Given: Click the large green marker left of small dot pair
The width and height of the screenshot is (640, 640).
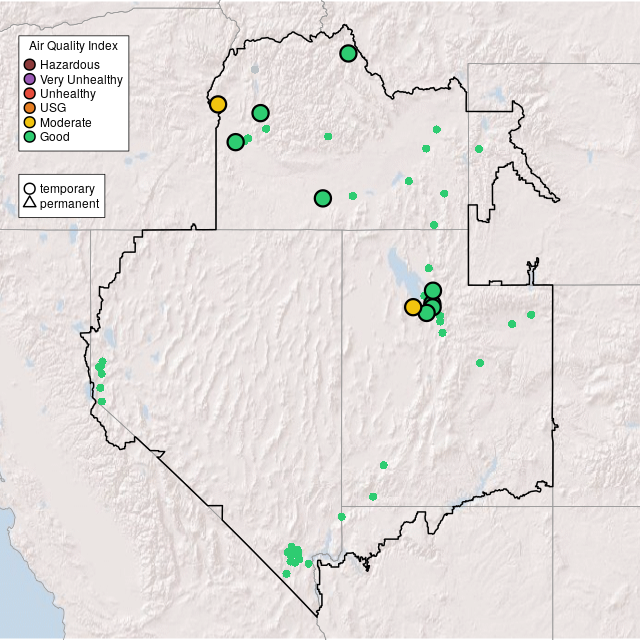Looking at the screenshot, I should [x=322, y=198].
